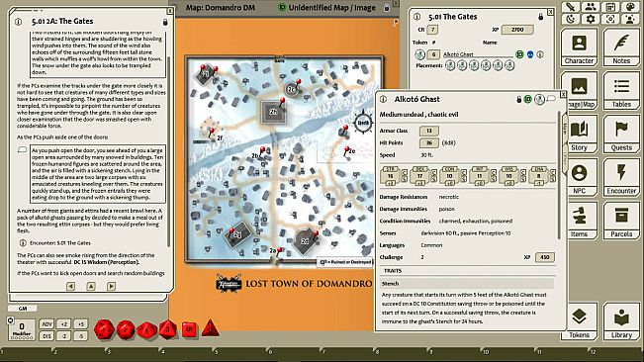This screenshot has width=644, height=362.
Task: Click the red d8 die
Action: (167, 329)
